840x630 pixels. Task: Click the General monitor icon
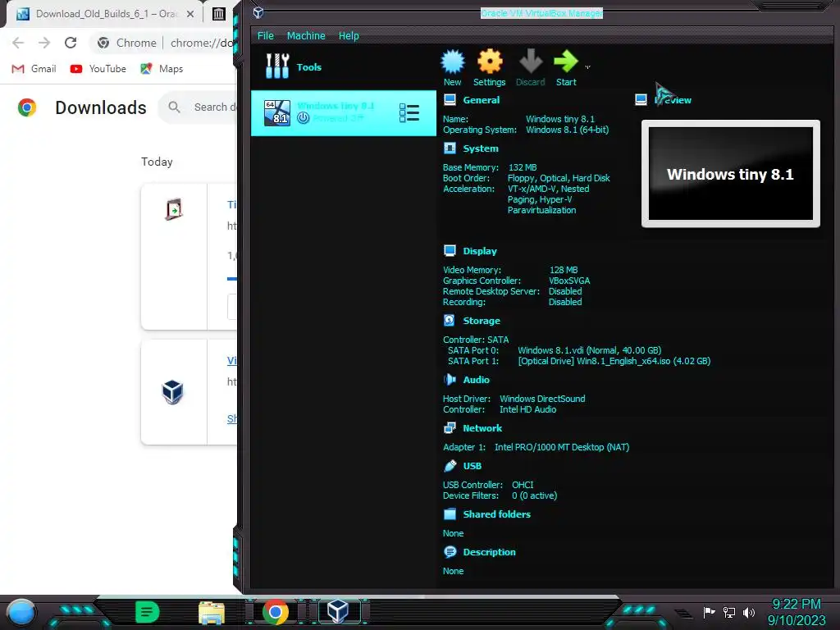pos(450,100)
